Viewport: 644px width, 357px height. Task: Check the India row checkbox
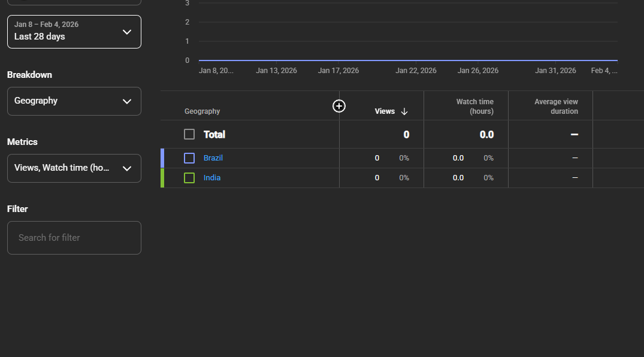189,178
